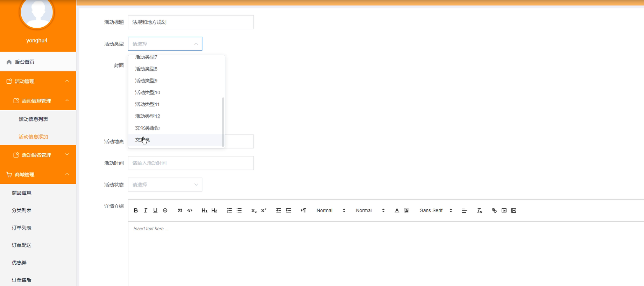
Task: Apply subscript formatting
Action: (254, 210)
